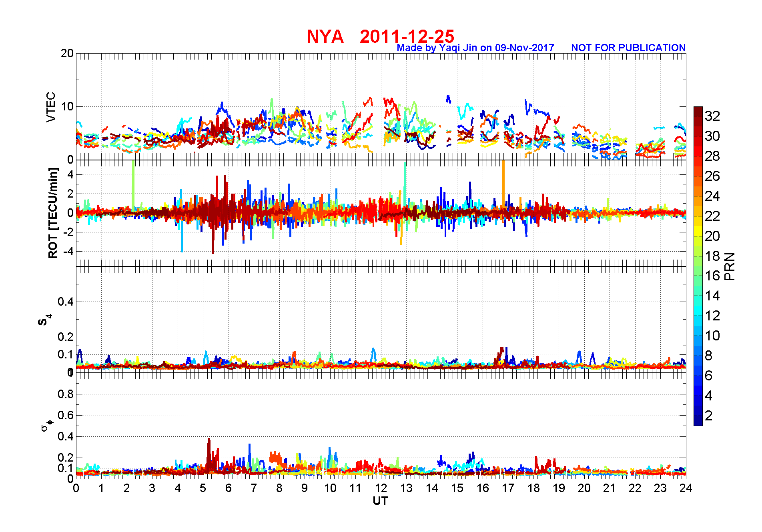The image size is (762, 532).
Task: Click the 16 tick label on PRN colorbar
Action: [x=712, y=276]
